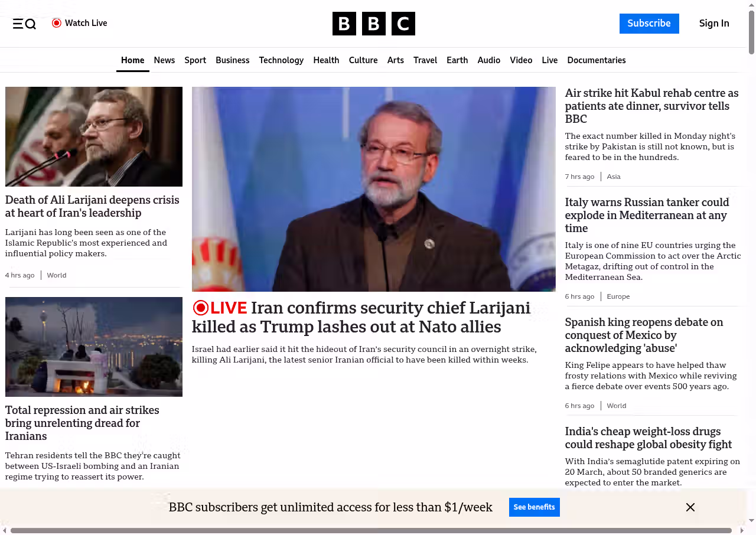Click the red LIVE icon in headline
Viewport: 756px width, 535px height.
(x=201, y=308)
